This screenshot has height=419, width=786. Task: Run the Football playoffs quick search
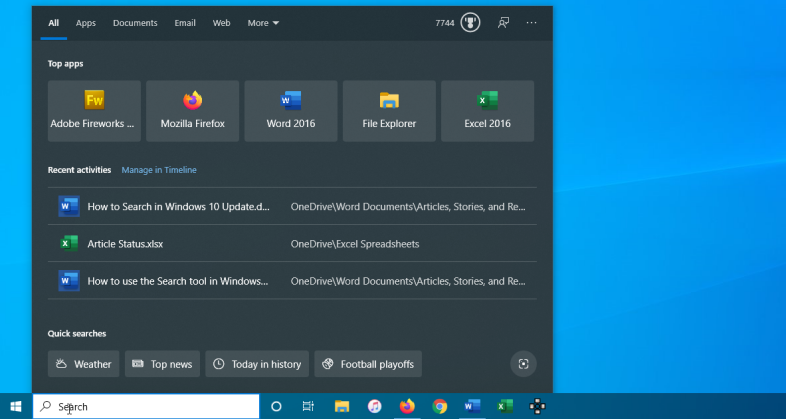(x=368, y=364)
